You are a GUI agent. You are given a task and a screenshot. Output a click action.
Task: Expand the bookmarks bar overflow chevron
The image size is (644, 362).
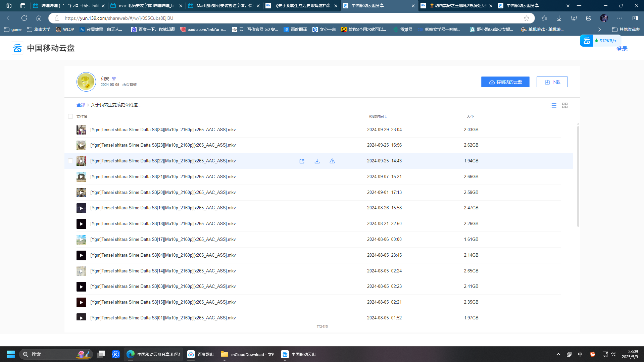pyautogui.click(x=599, y=30)
